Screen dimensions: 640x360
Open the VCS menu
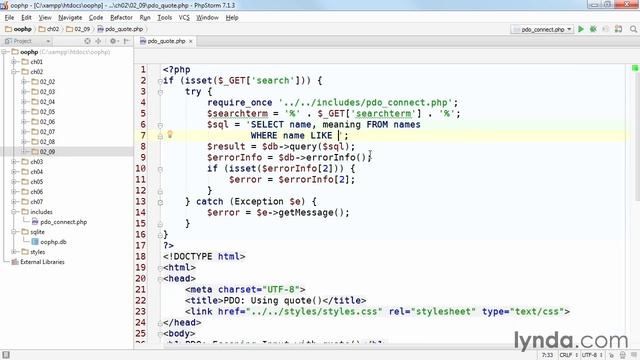pyautogui.click(x=184, y=18)
